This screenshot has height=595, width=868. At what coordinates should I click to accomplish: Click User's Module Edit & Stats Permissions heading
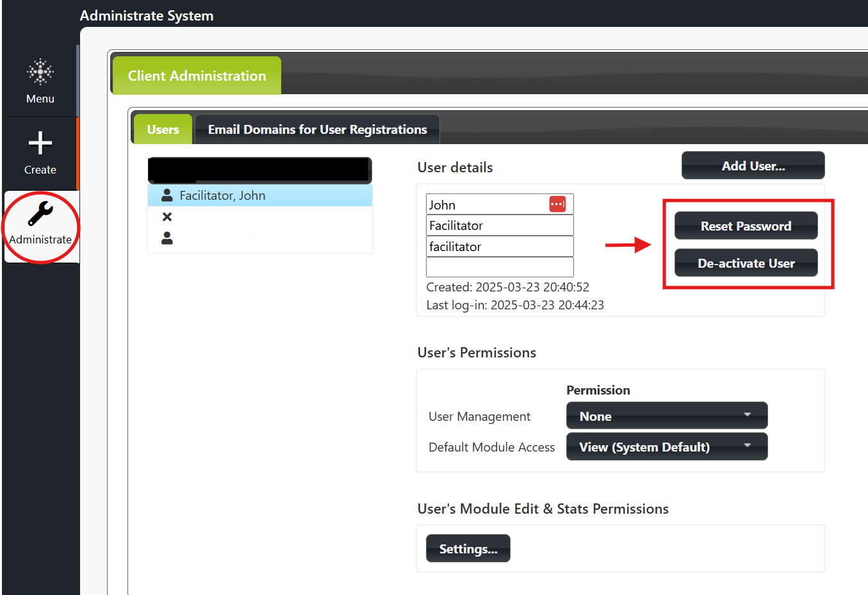[x=543, y=509]
